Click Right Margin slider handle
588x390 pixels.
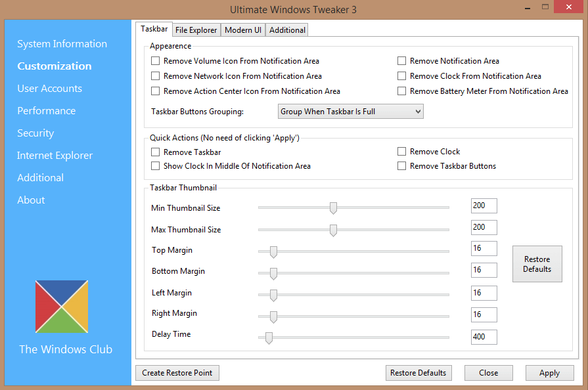tap(273, 316)
